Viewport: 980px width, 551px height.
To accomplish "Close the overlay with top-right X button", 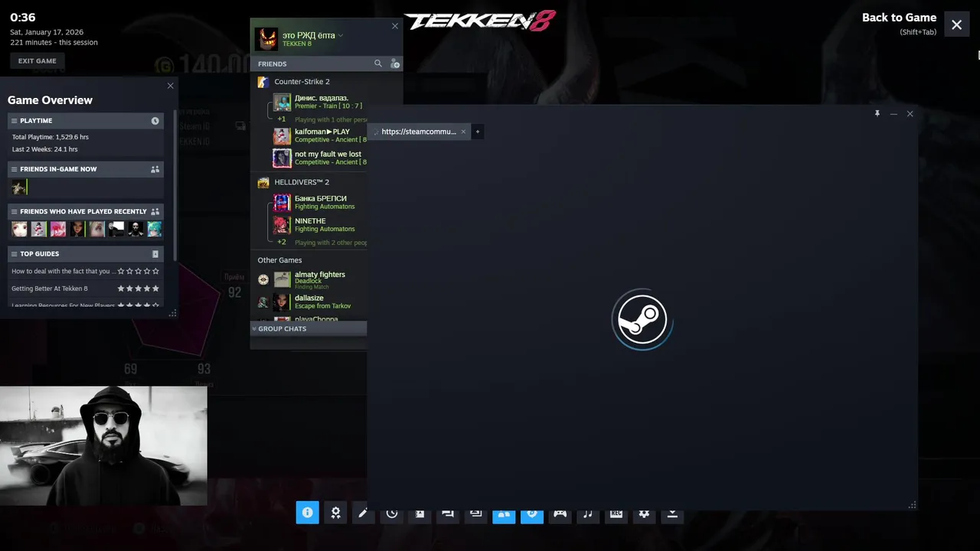I will (956, 24).
